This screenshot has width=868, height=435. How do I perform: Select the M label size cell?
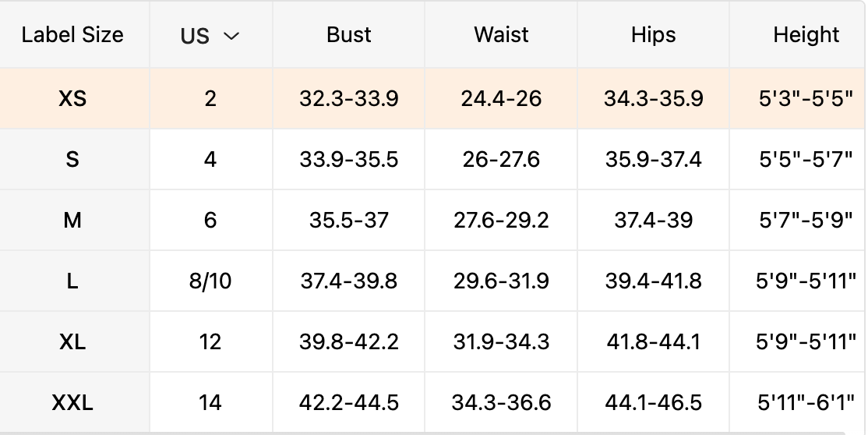point(74,220)
